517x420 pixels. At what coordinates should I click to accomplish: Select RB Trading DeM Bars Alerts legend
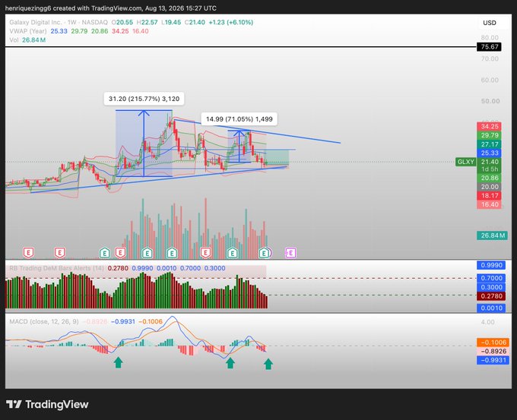[x=56, y=268]
